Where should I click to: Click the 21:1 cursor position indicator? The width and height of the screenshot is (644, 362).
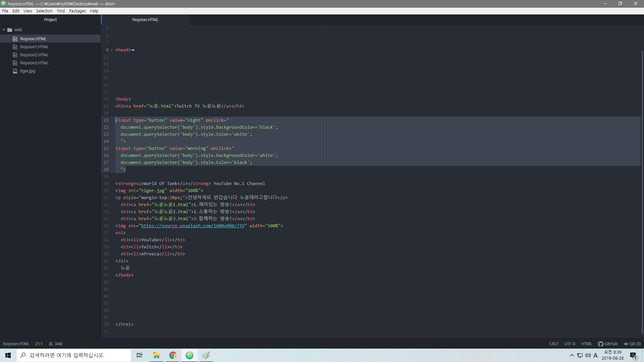tap(39, 344)
